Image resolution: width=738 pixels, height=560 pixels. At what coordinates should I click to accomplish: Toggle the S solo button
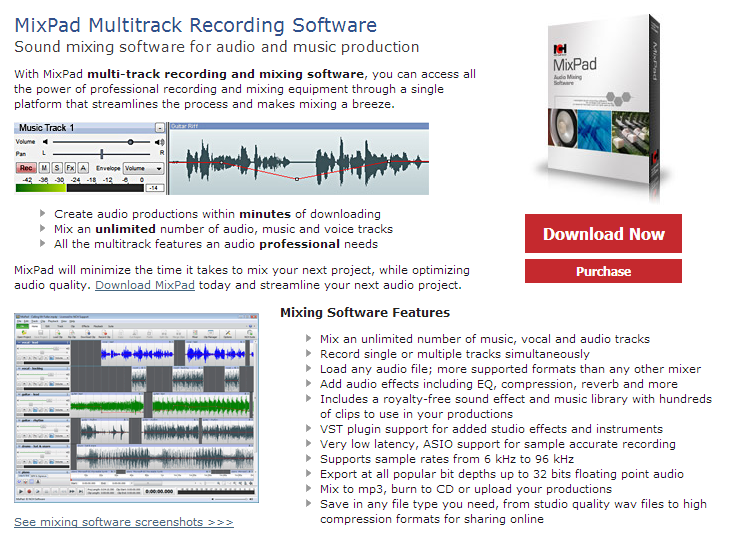[57, 168]
